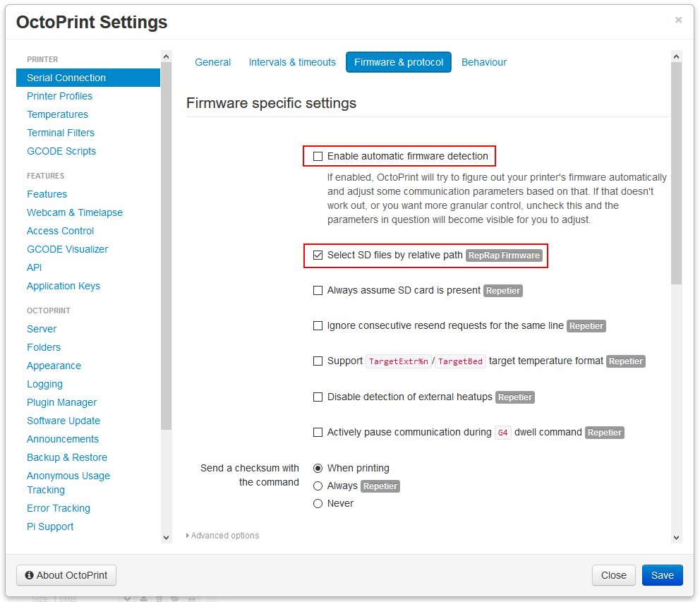The height and width of the screenshot is (602, 700).
Task: Save the OctoPrint settings
Action: (x=662, y=575)
